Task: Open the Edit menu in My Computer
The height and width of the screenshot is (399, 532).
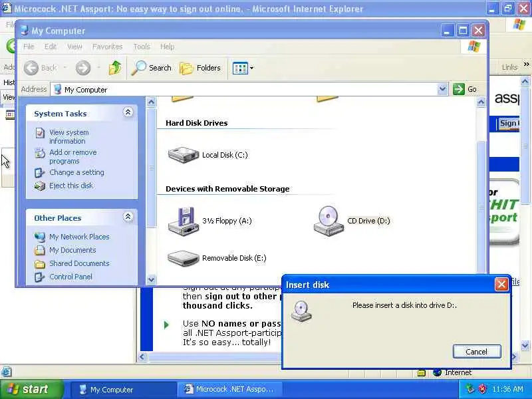Action: pyautogui.click(x=51, y=47)
